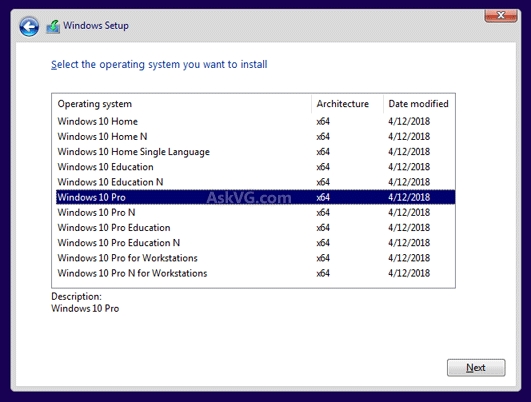The height and width of the screenshot is (402, 531).
Task: Pick Windows 10 Pro N for Workstations
Action: tap(255, 273)
